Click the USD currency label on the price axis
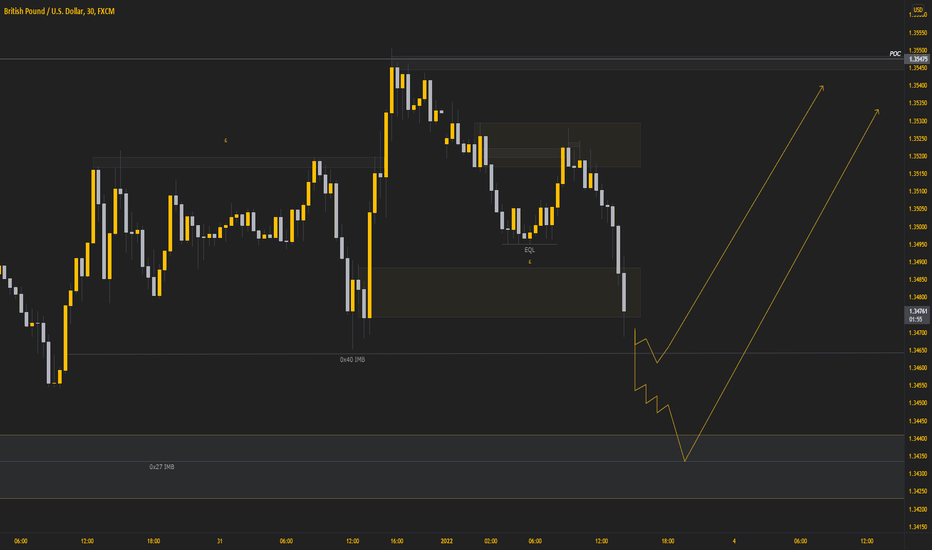This screenshot has width=932, height=550. pyautogui.click(x=918, y=10)
